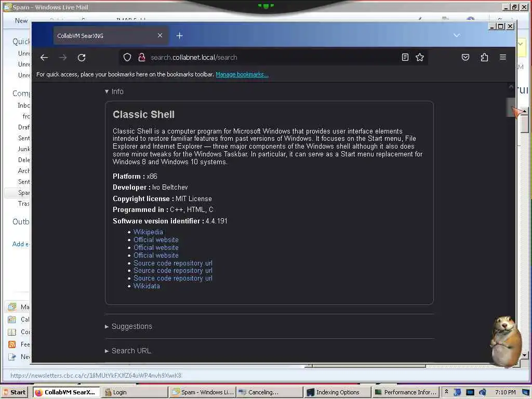The image size is (532, 399).
Task: Click the Classic Shell heading
Action: pos(143,115)
